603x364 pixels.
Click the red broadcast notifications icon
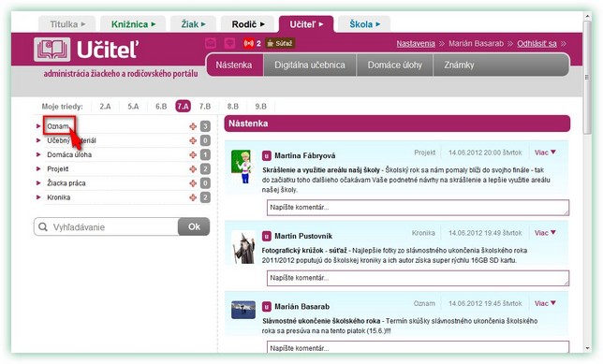248,43
